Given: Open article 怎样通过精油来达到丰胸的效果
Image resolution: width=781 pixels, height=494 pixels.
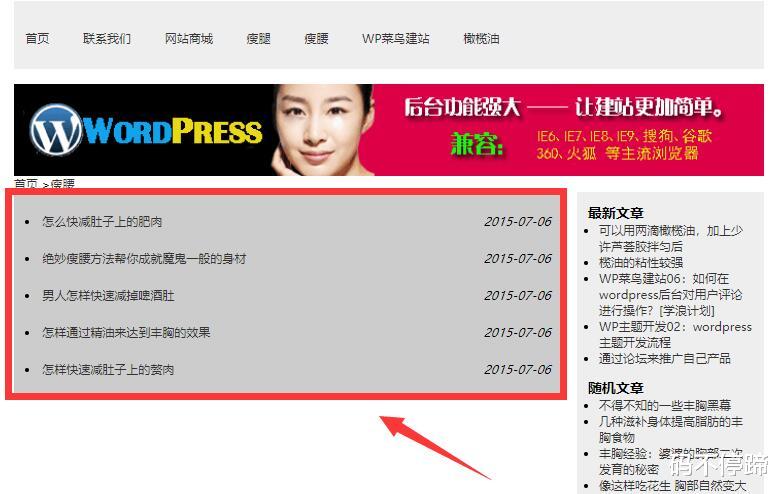Looking at the screenshot, I should click(x=126, y=333).
